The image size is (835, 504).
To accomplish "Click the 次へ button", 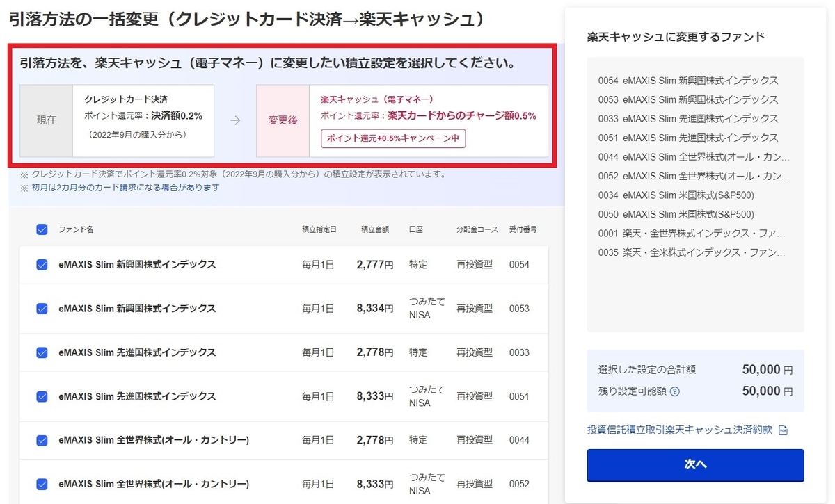I will tap(695, 465).
